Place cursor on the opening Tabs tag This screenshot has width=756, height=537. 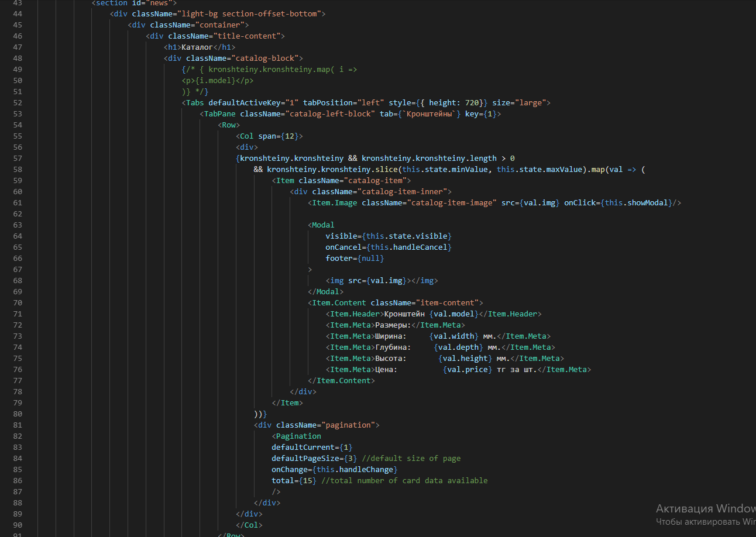click(195, 102)
